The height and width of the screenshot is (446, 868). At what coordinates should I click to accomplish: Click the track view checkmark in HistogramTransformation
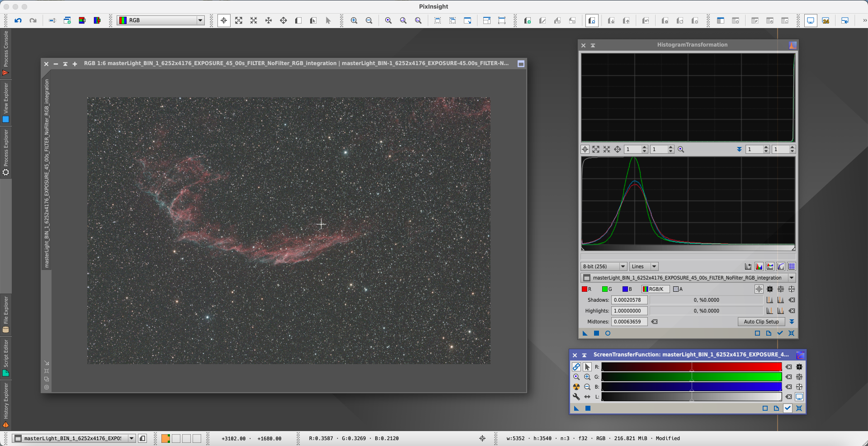pos(780,333)
